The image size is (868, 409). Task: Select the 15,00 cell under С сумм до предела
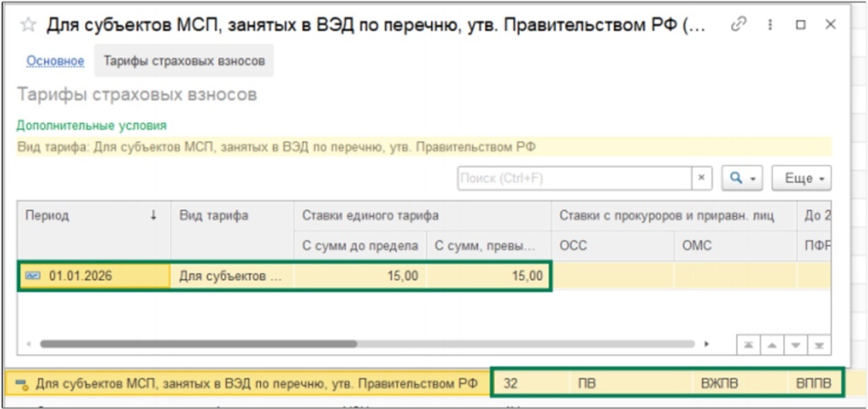tap(359, 276)
